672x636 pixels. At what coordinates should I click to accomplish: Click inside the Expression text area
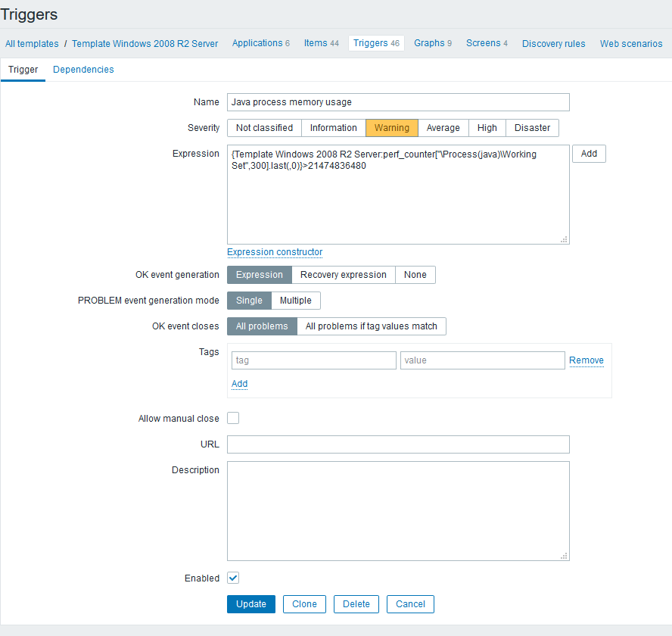pyautogui.click(x=398, y=195)
